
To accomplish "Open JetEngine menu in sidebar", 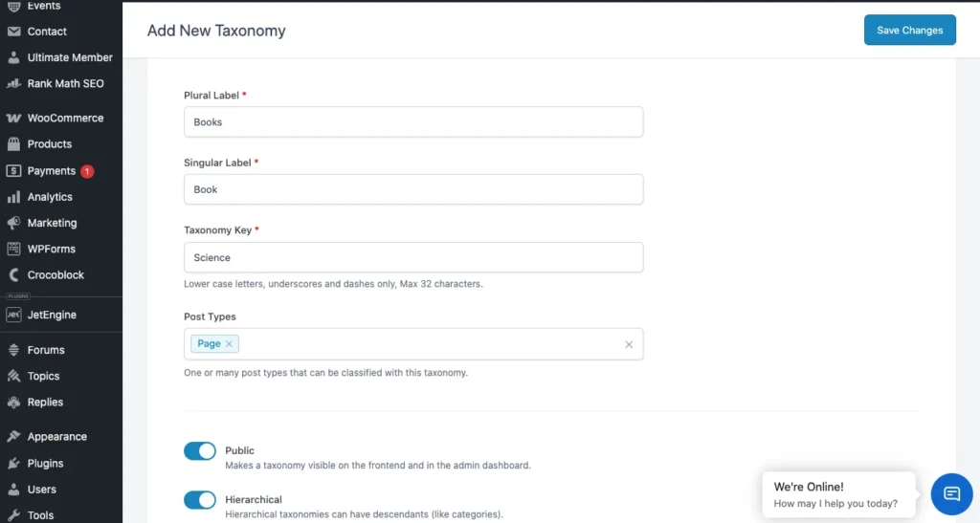I will point(52,315).
